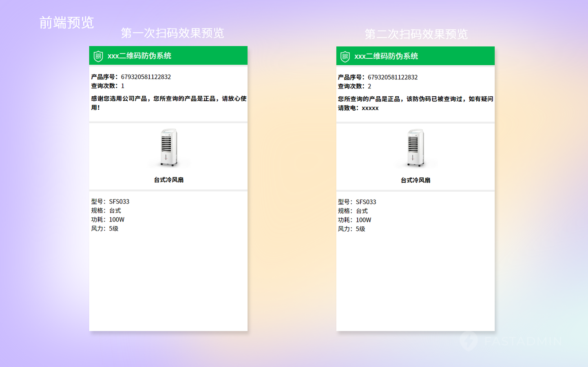Click the shield QR icon in second-scan preview header
Image resolution: width=588 pixels, height=367 pixels.
click(x=345, y=57)
